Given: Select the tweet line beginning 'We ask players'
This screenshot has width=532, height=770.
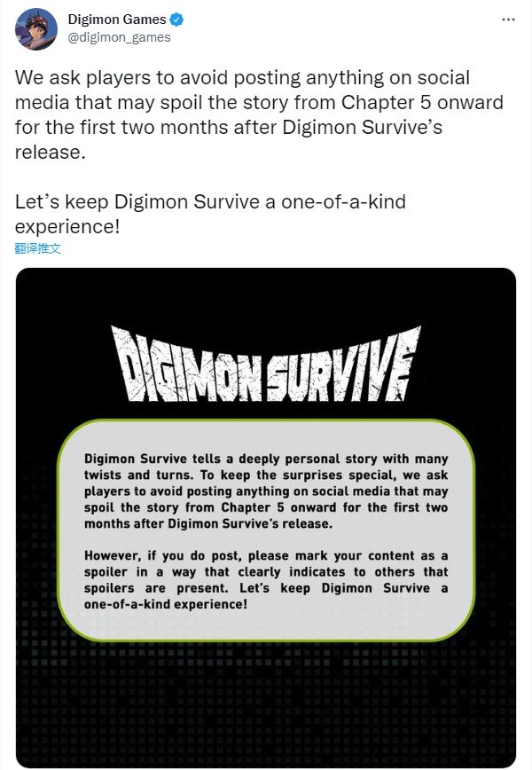Looking at the screenshot, I should pos(242,77).
